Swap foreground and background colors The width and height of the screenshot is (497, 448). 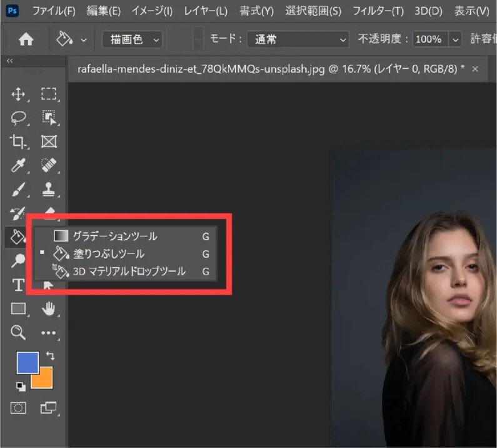pyautogui.click(x=50, y=355)
